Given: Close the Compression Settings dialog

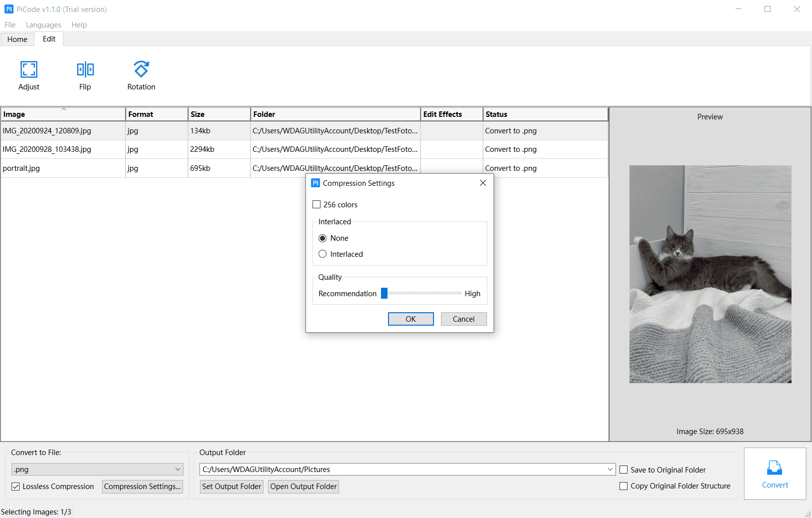Looking at the screenshot, I should (483, 183).
